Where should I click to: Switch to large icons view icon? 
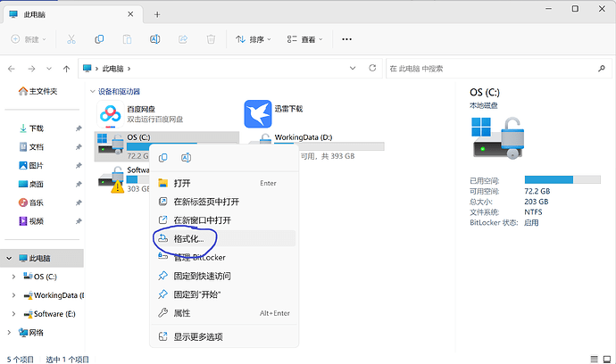(607, 360)
